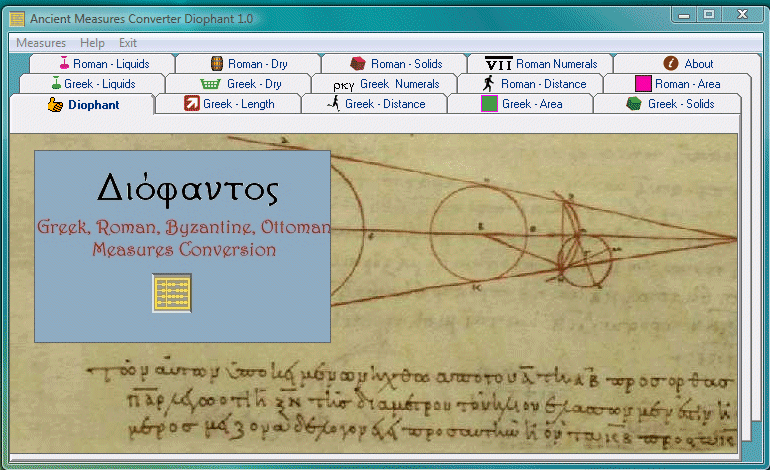Click the red arrow Greek Length icon

pyautogui.click(x=192, y=104)
